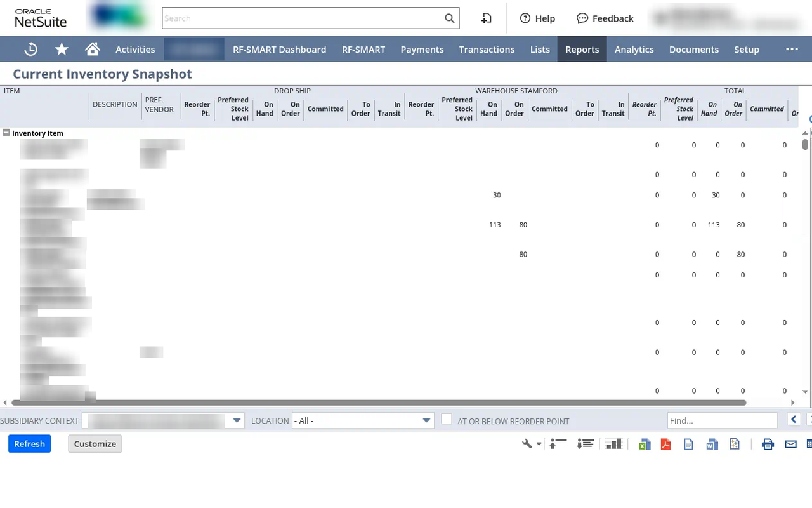The height and width of the screenshot is (508, 812).
Task: Open the Analytics menu
Action: (x=634, y=49)
